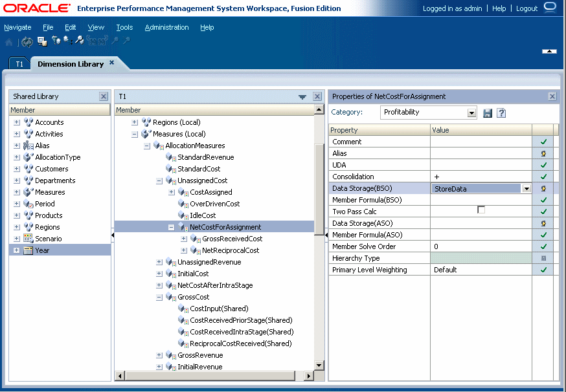Switch to the T1 tab
The width and height of the screenshot is (566, 392).
coord(19,64)
